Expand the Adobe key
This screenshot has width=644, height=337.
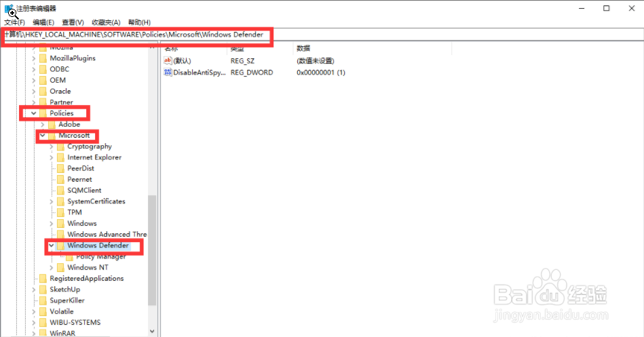click(43, 124)
